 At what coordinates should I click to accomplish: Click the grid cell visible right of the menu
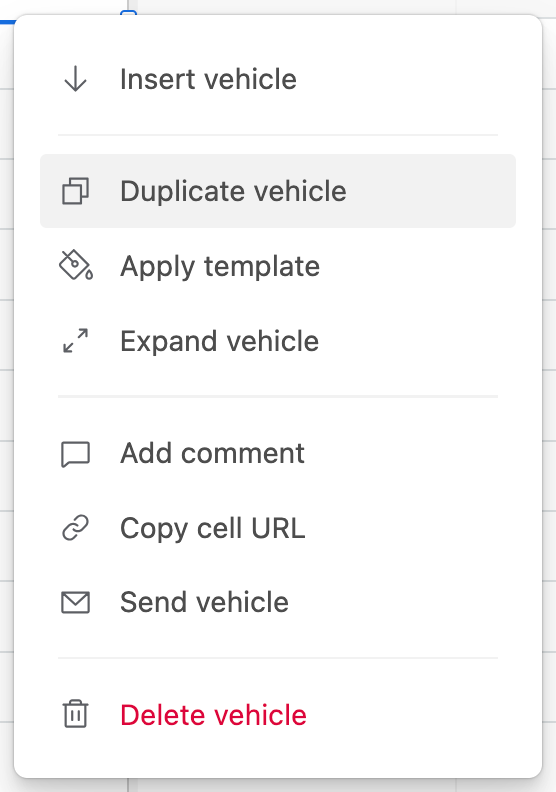click(549, 404)
